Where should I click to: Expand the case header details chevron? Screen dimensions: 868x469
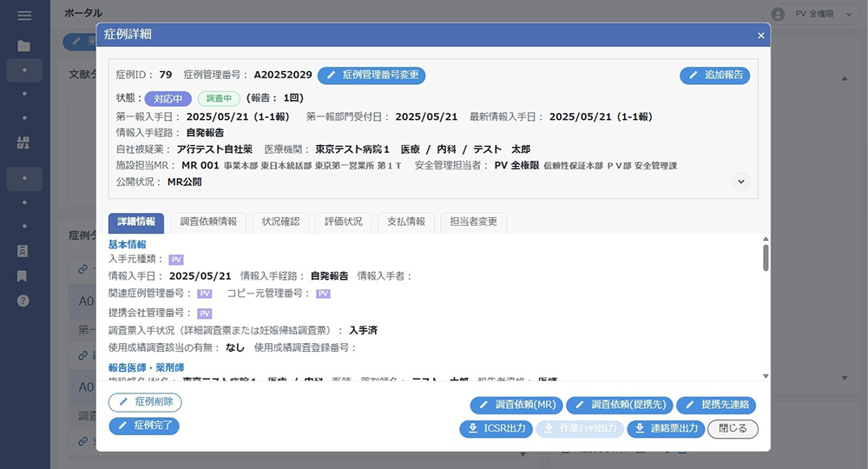coord(741,182)
